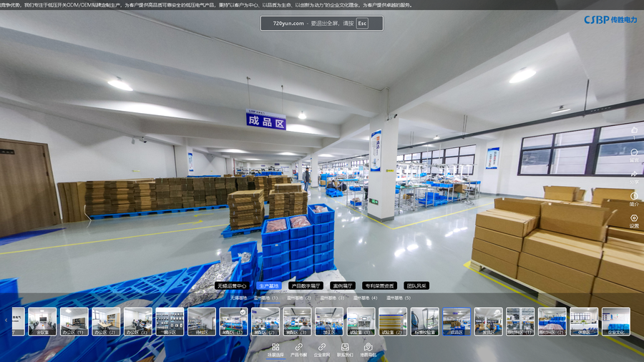Open the 试验室 (2) scene thumbnail

[x=393, y=322]
